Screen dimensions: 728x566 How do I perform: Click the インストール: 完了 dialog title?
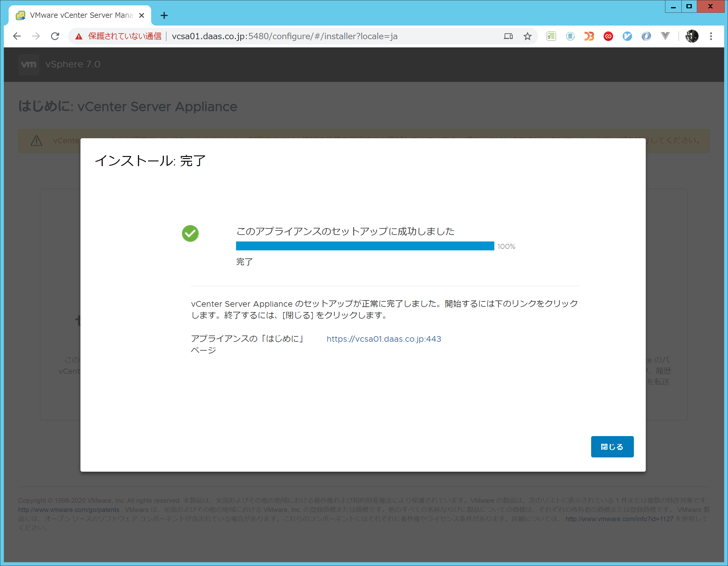150,161
